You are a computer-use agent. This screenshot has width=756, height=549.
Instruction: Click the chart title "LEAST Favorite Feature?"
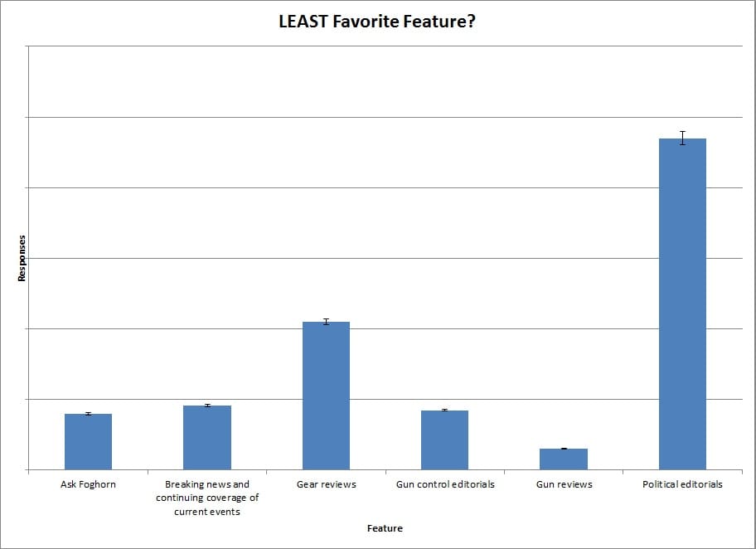click(377, 22)
